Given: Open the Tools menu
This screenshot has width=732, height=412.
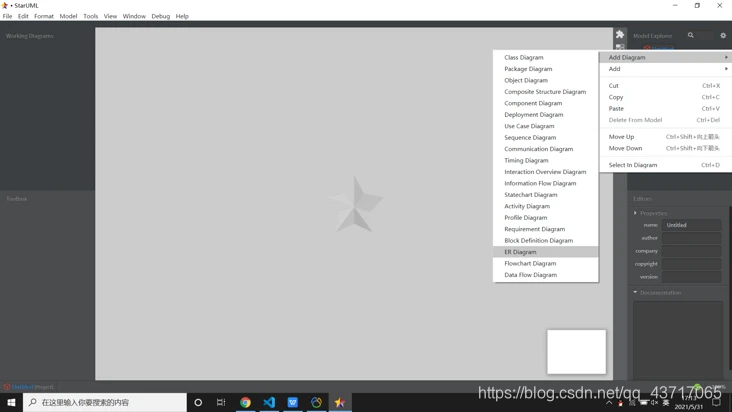Looking at the screenshot, I should [91, 16].
